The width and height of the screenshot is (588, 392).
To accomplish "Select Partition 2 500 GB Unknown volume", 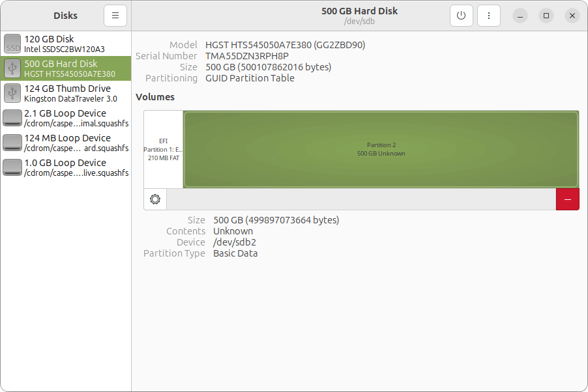I will (x=381, y=149).
